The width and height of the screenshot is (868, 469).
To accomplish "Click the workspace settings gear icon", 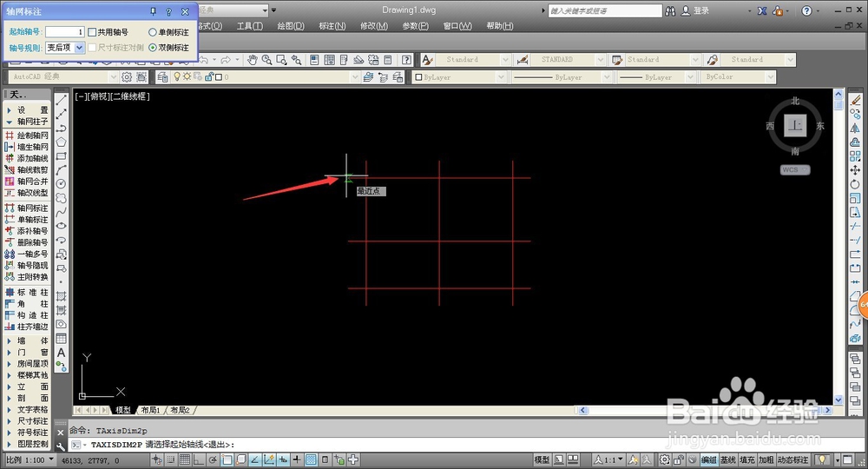I will coord(127,77).
